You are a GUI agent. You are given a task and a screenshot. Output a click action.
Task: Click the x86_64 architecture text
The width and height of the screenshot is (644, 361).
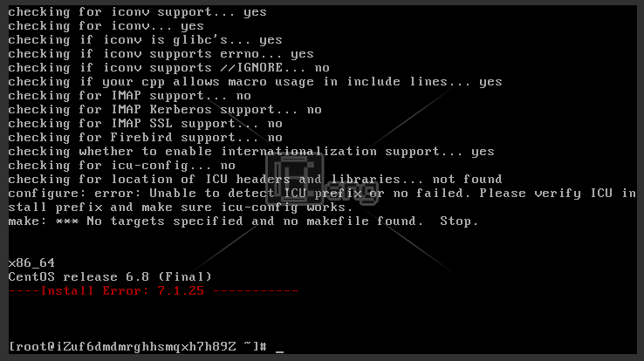coord(31,263)
